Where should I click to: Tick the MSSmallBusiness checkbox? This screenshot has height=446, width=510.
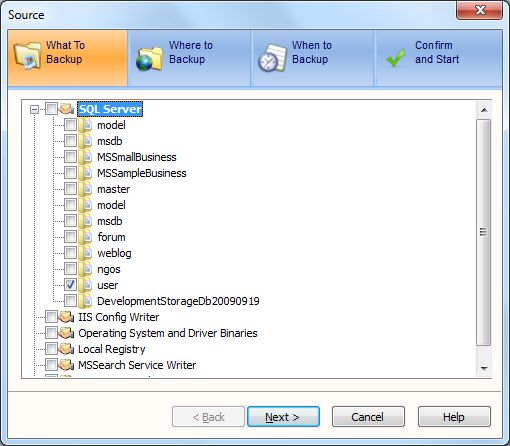(70, 157)
